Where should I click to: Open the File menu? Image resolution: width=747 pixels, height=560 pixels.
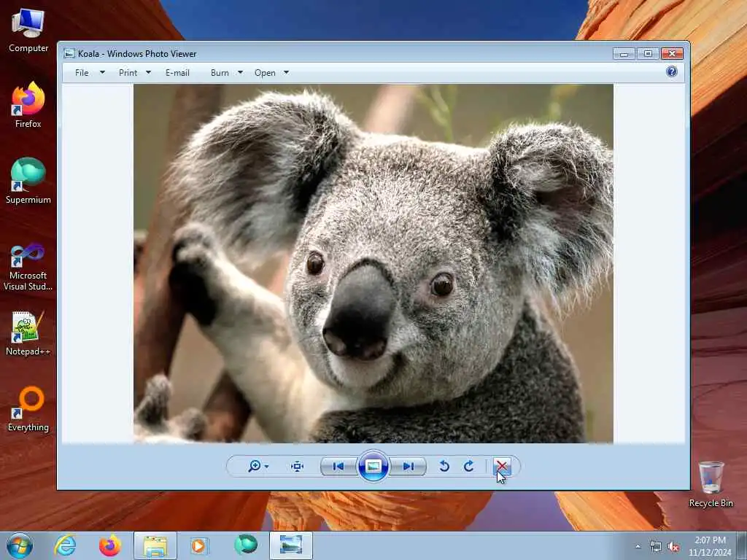pos(82,73)
